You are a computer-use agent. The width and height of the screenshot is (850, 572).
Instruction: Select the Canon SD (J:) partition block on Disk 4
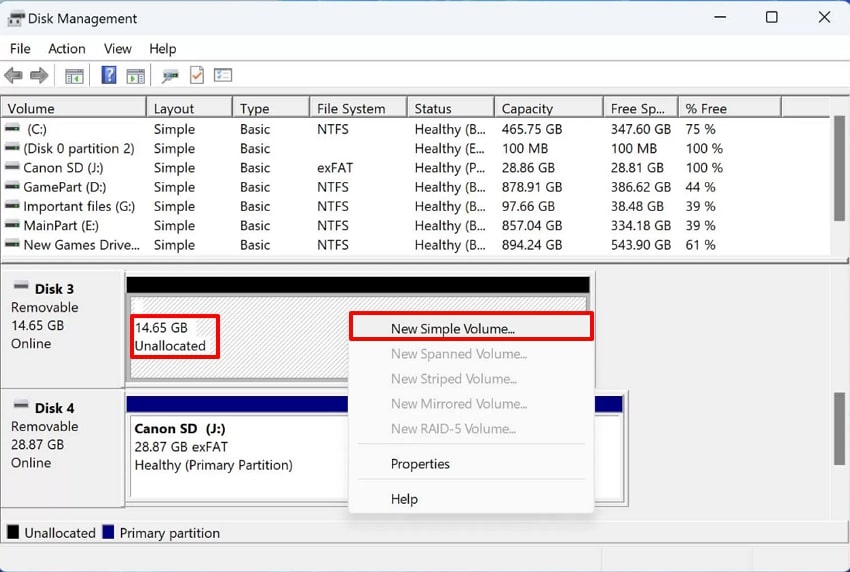239,455
